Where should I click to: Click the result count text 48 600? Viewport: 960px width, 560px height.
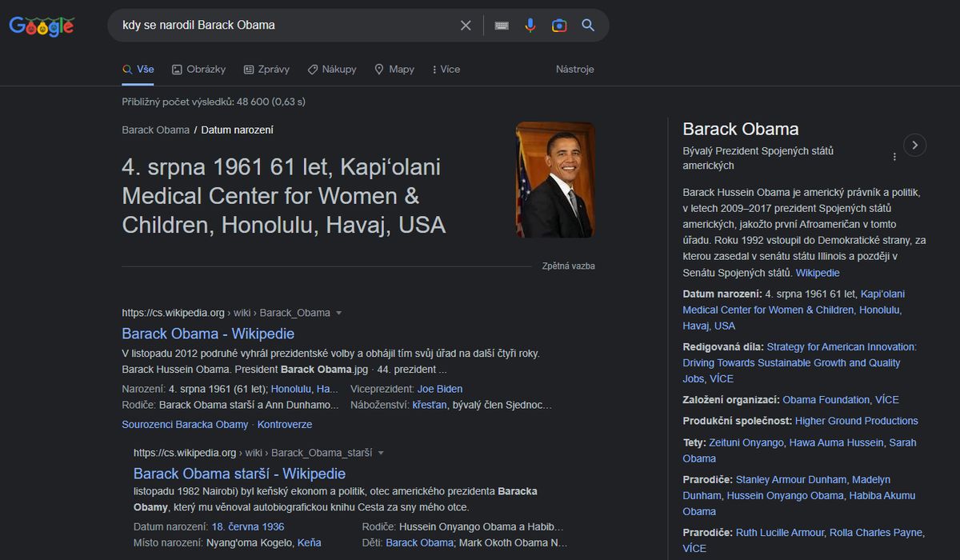tap(214, 102)
